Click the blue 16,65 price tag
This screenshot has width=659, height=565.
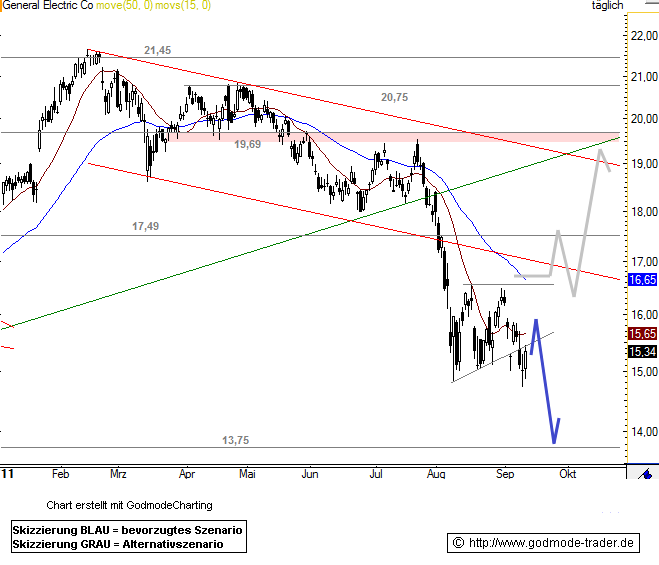tap(641, 281)
